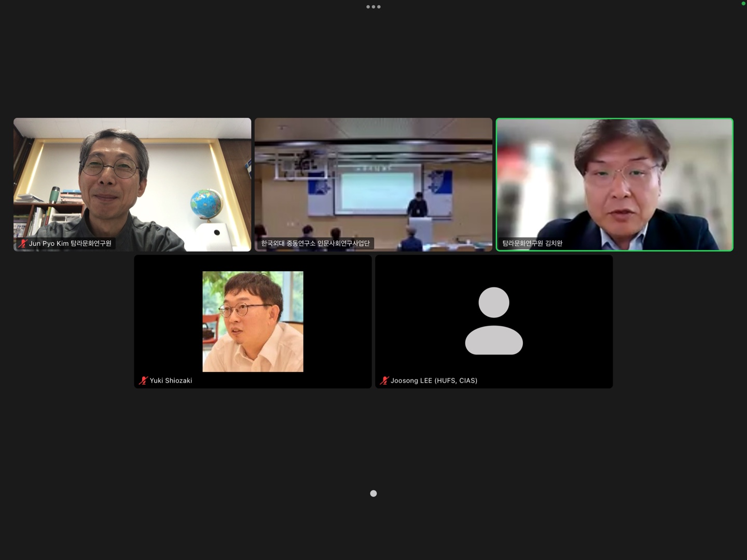Click Joosong LEE's muted microphone icon

(x=384, y=381)
